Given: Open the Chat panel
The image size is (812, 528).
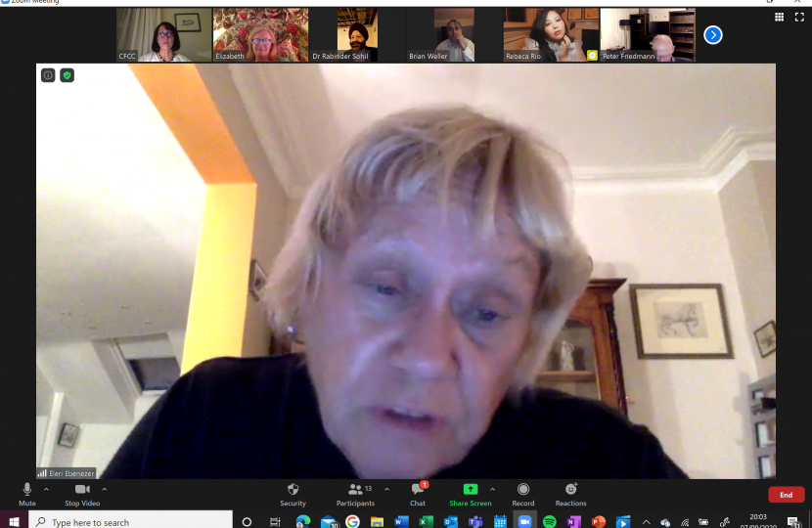Looking at the screenshot, I should [x=418, y=493].
